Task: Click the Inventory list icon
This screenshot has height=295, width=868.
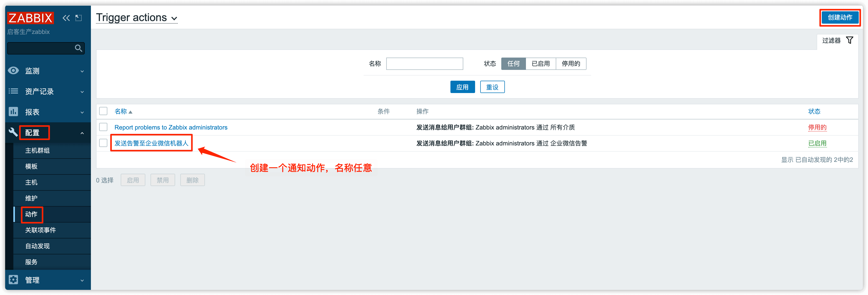Action: pyautogui.click(x=13, y=91)
